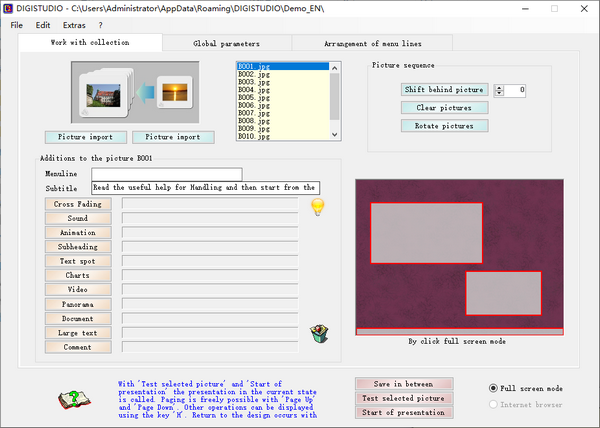This screenshot has width=600, height=428.
Task: Click the slide stack import illustration
Action: click(135, 92)
